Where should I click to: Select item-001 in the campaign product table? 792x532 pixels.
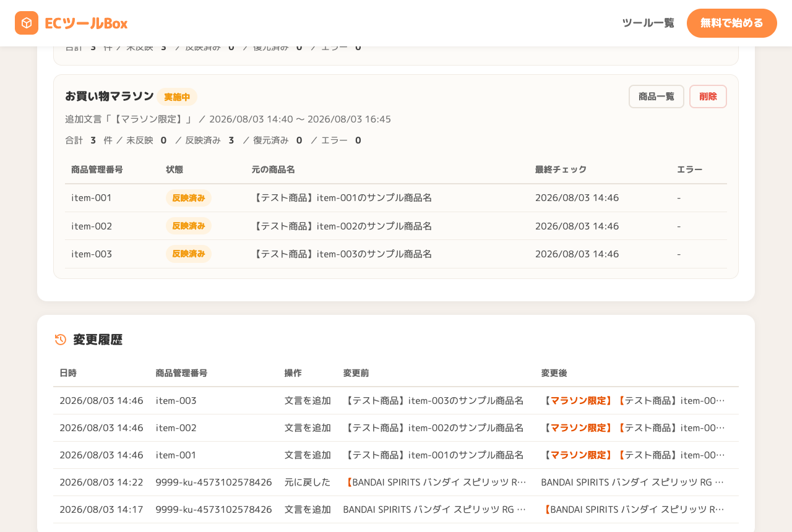pos(92,198)
